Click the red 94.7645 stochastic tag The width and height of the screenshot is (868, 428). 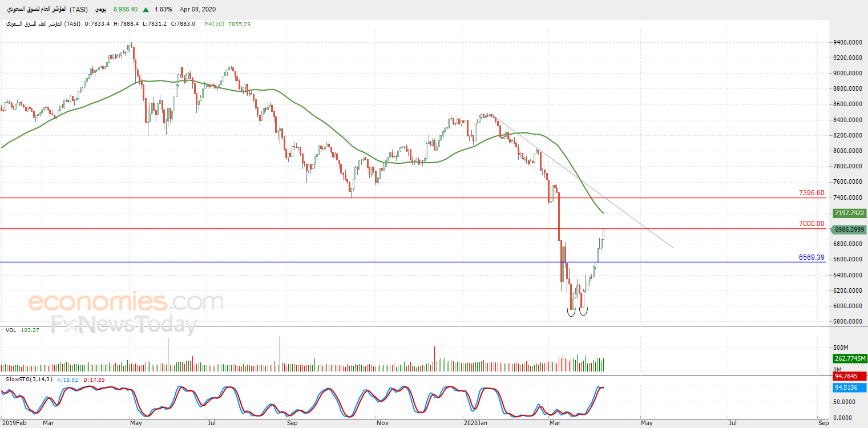[x=850, y=377]
